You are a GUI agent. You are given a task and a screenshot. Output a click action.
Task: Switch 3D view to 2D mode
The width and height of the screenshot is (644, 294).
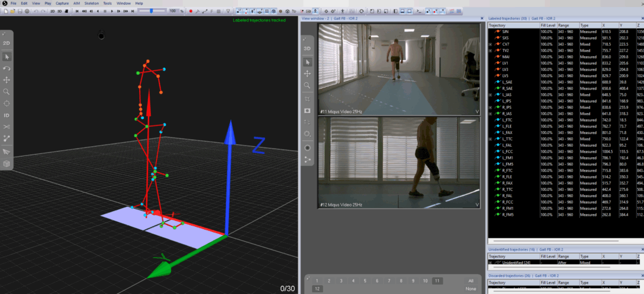point(6,43)
